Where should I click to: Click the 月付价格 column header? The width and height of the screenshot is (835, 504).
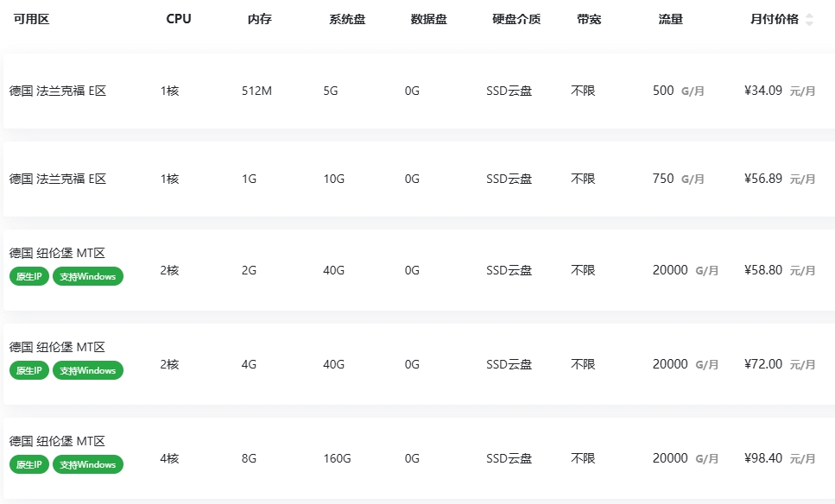774,20
